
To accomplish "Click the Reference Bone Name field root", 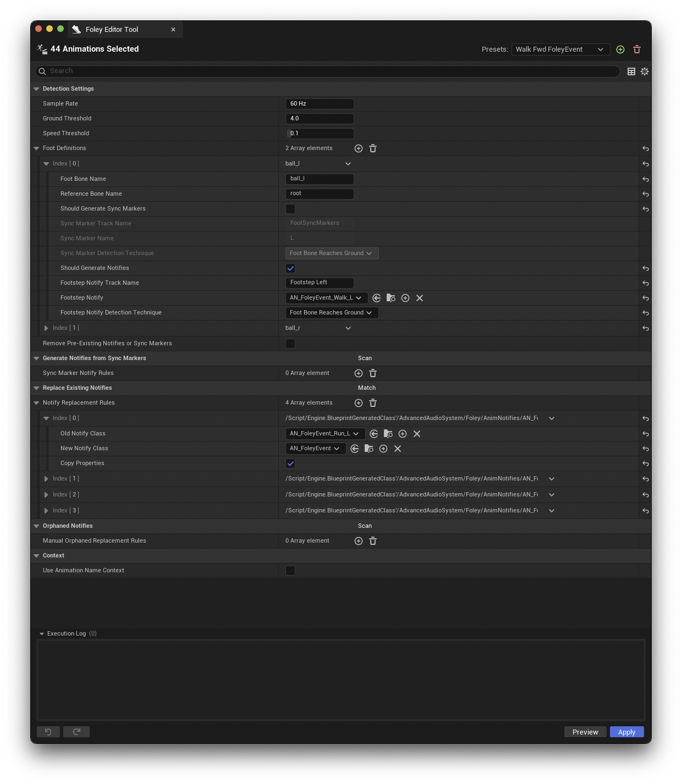I will [x=320, y=194].
